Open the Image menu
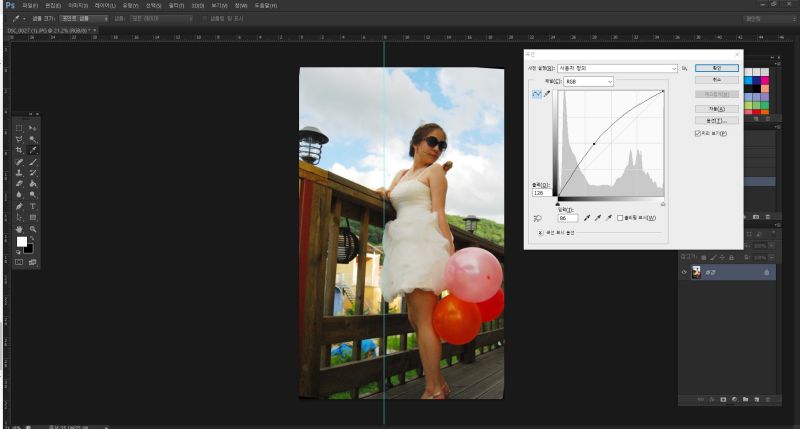The image size is (800, 429). click(78, 6)
